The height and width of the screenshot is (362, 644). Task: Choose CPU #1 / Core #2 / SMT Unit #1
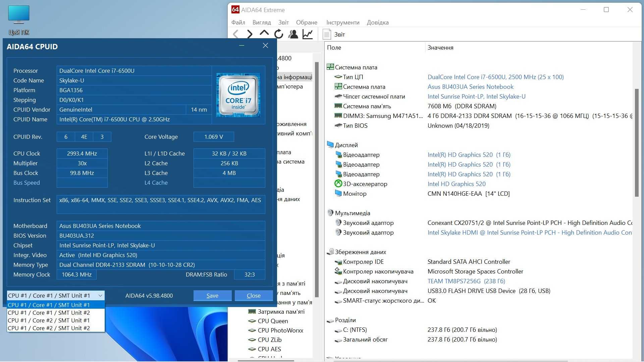[56, 320]
